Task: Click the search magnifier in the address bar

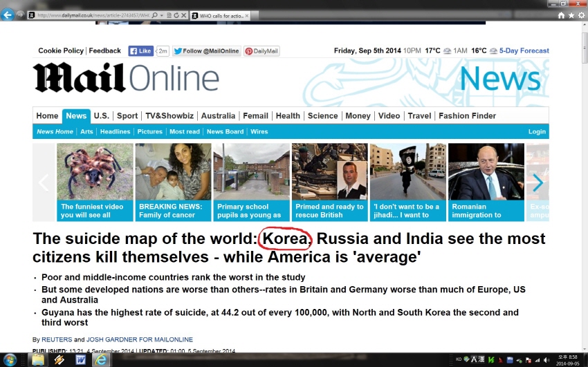Action: click(155, 15)
